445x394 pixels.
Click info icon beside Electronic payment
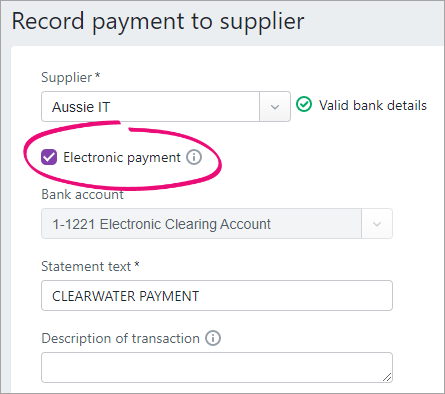click(194, 157)
